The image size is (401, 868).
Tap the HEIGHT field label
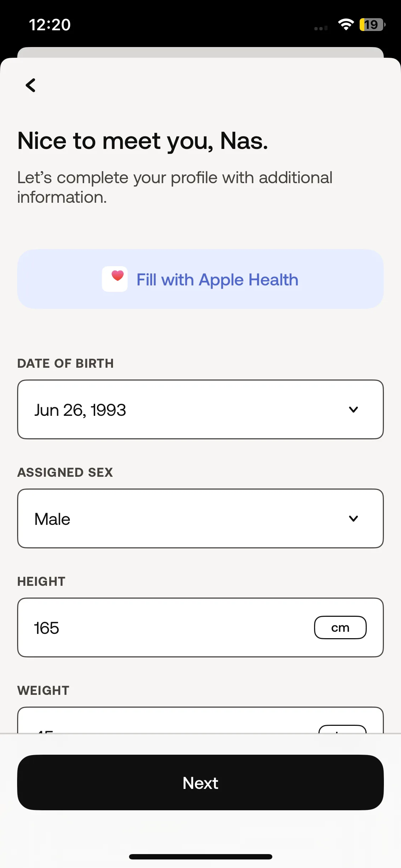pos(41,582)
